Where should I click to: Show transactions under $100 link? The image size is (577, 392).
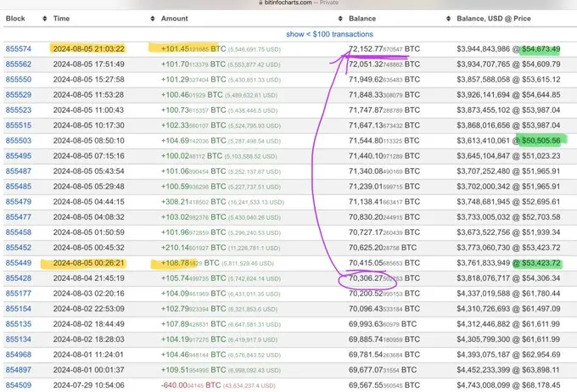(x=329, y=34)
